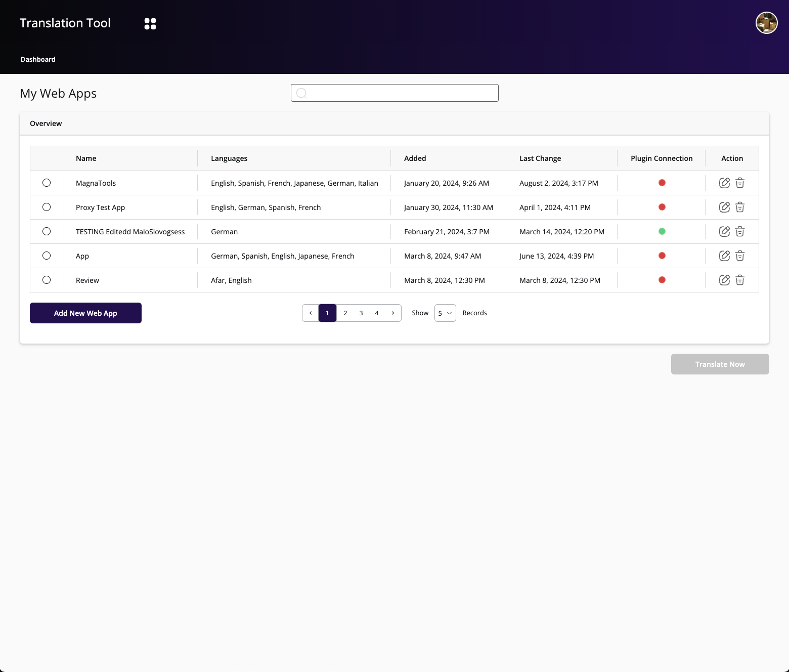This screenshot has height=672, width=789.
Task: Delete the MagnaTools web app
Action: [740, 183]
